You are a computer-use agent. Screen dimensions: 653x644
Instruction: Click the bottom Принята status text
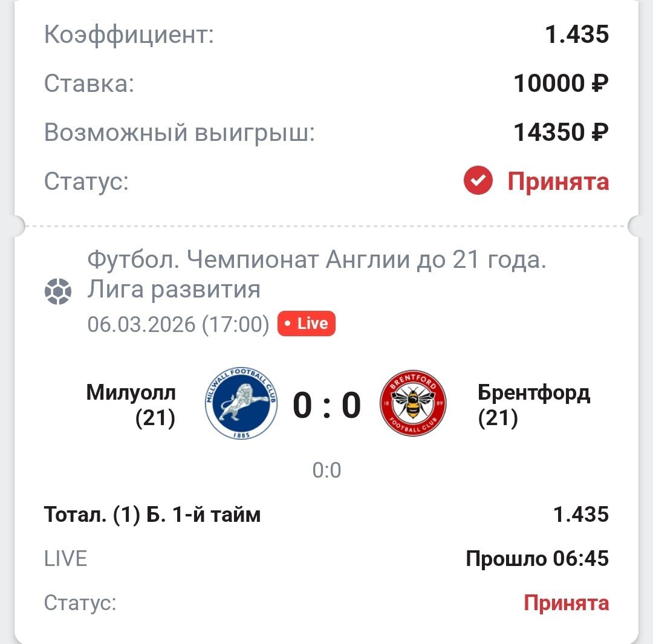[566, 602]
